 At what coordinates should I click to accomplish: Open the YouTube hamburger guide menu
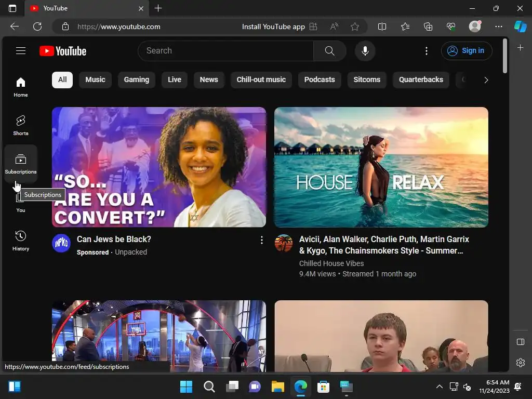point(21,50)
